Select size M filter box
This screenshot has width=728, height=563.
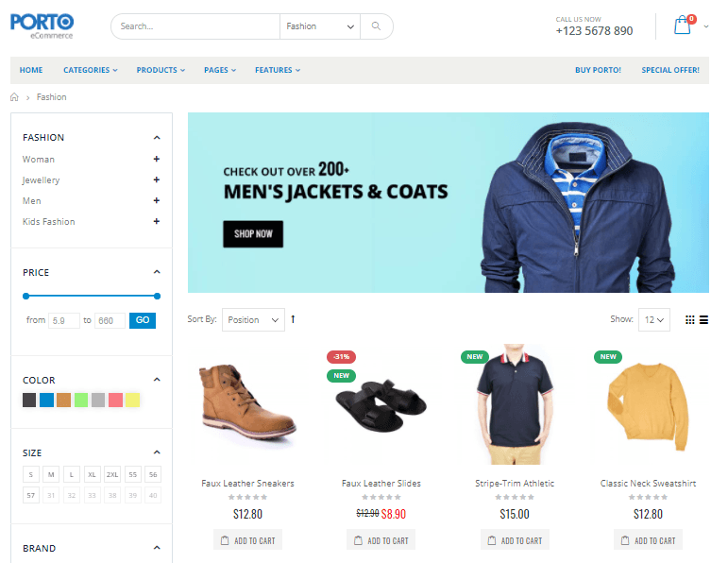coord(51,474)
